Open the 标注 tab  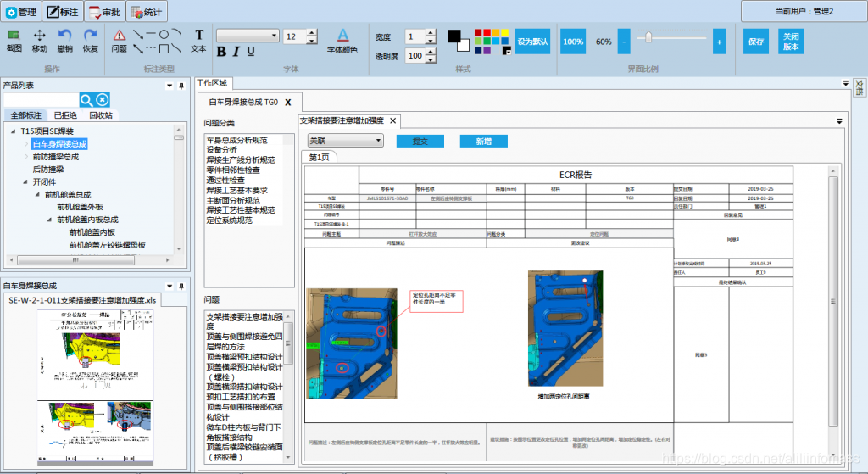pyautogui.click(x=63, y=12)
